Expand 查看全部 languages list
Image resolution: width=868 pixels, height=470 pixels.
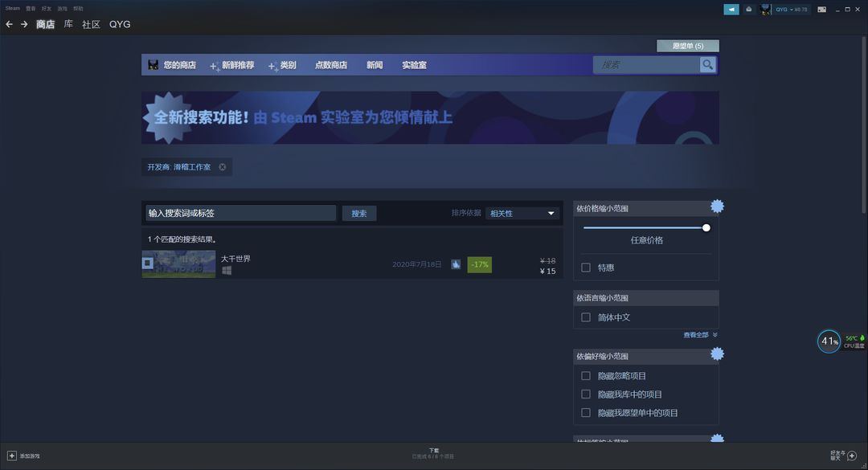700,335
